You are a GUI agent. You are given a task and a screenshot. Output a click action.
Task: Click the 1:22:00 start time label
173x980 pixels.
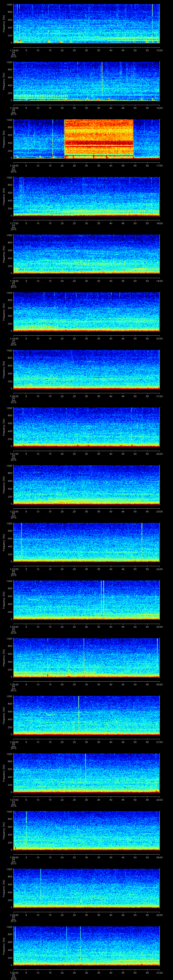point(14,511)
